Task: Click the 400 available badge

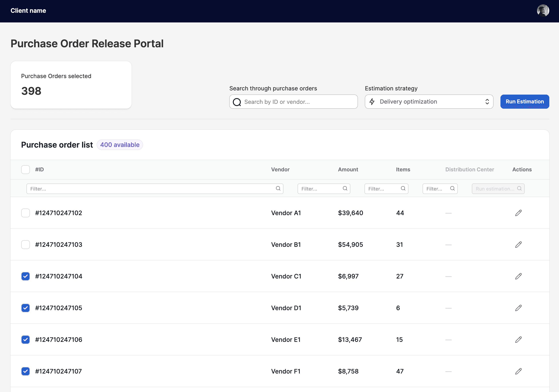Action: (x=120, y=145)
